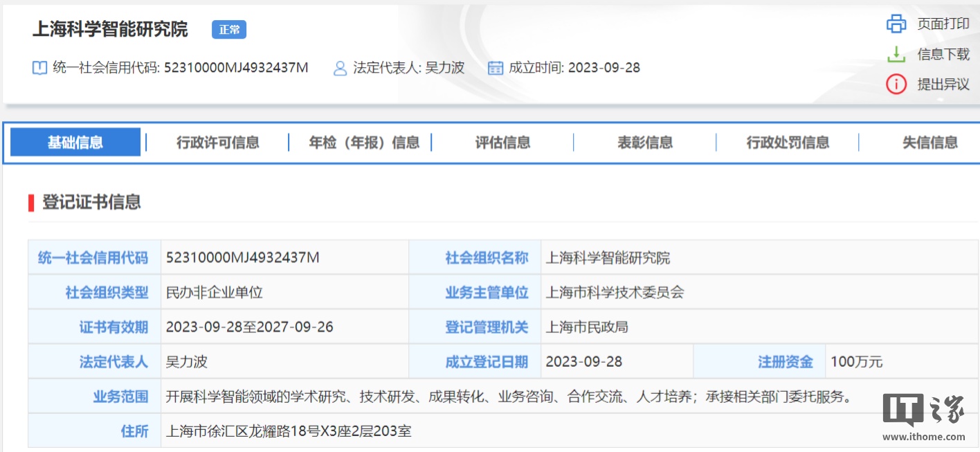Click the 住所 label

[x=134, y=431]
